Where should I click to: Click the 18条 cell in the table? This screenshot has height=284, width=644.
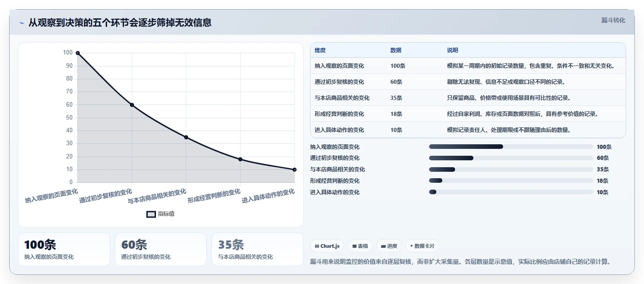(397, 114)
